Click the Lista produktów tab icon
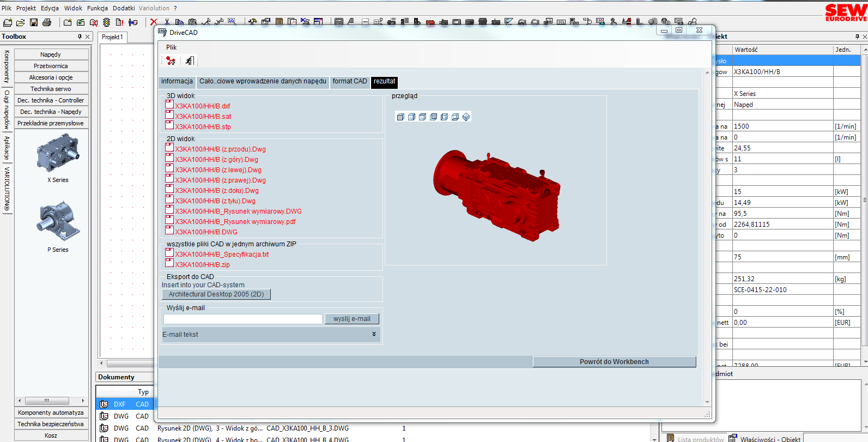868x442 pixels. click(671, 439)
